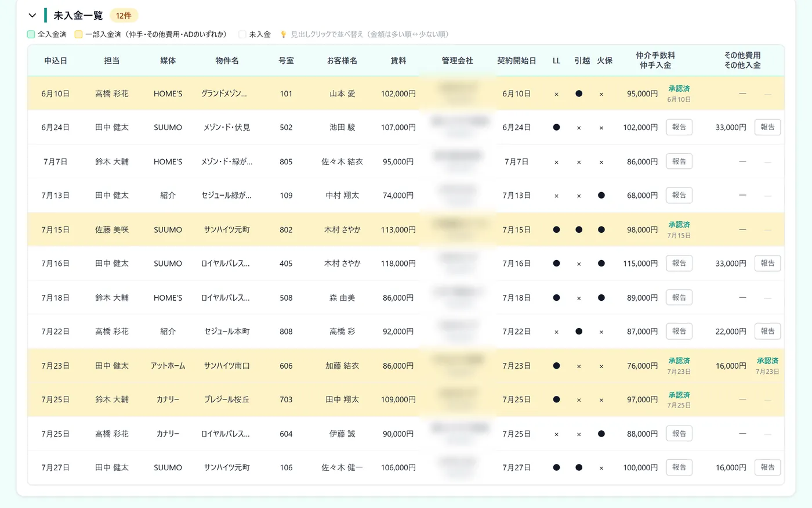Select property name サンハイツ南口

pos(227,366)
